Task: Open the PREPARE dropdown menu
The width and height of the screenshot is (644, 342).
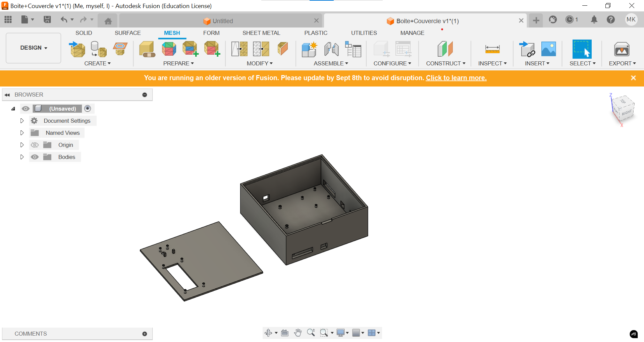Action: pyautogui.click(x=178, y=63)
